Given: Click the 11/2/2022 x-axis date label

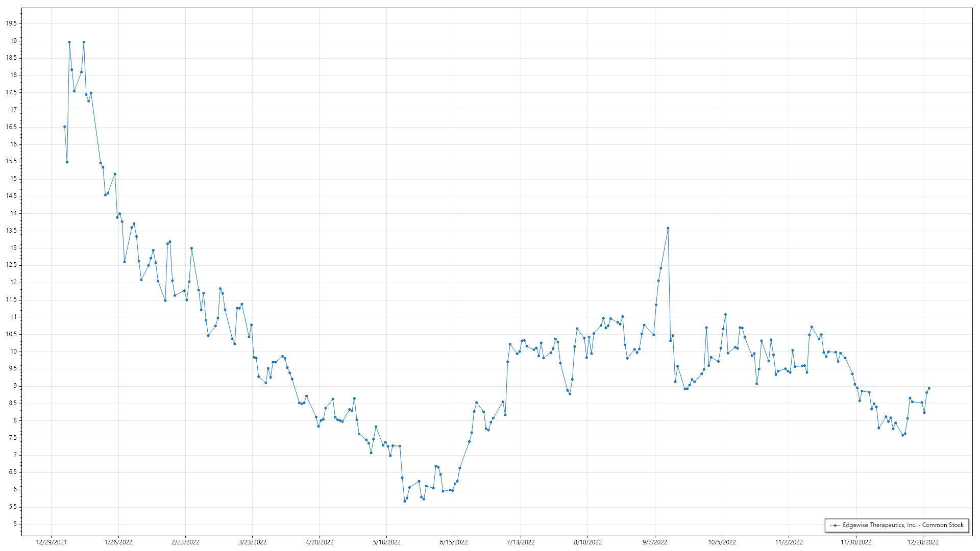Looking at the screenshot, I should (789, 542).
